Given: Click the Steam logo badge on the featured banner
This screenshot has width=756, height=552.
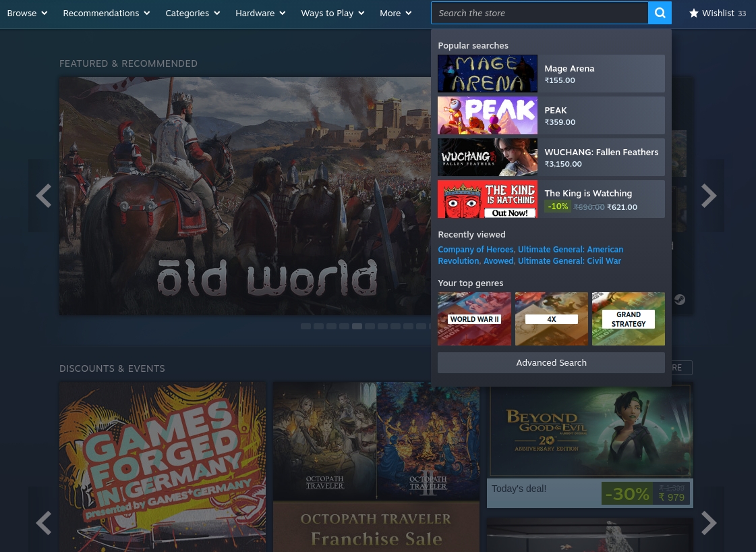Looking at the screenshot, I should (x=680, y=300).
